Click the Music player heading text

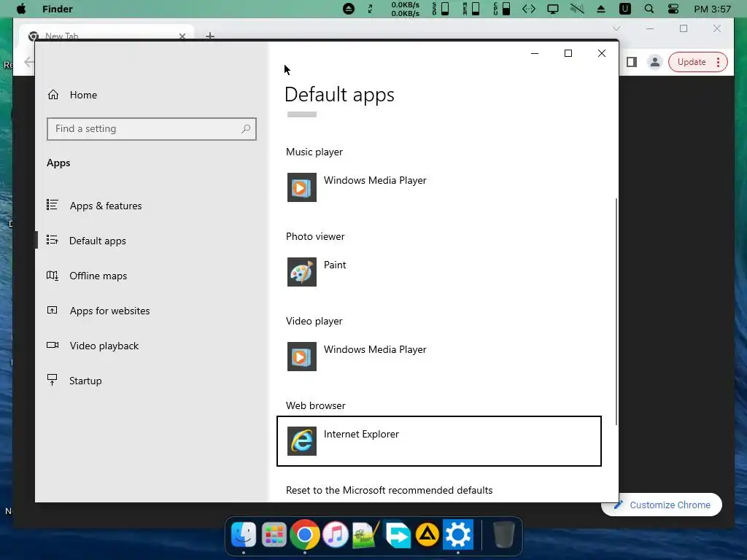[x=314, y=152]
